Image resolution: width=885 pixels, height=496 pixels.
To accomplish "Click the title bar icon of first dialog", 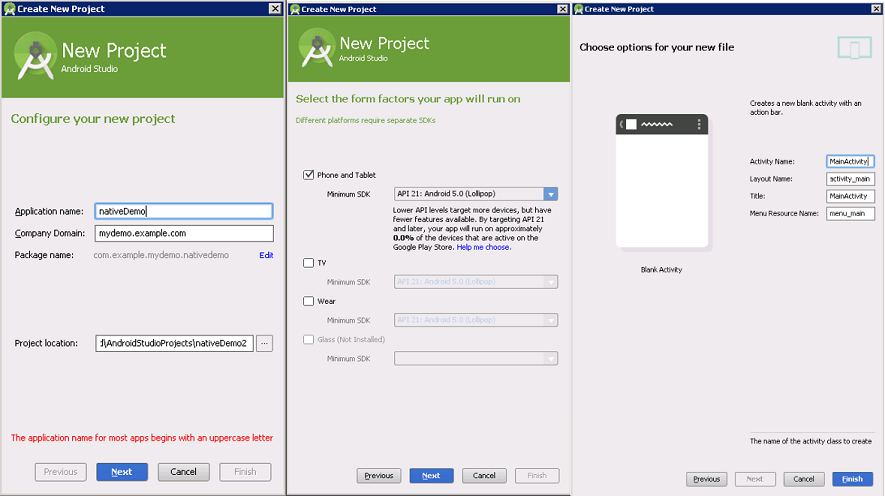I will (x=9, y=8).
